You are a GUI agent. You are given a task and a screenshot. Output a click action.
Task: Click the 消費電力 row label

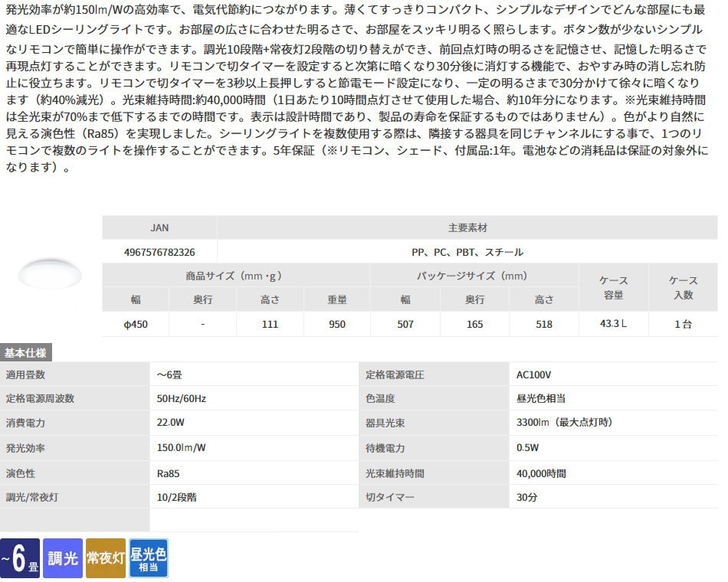[26, 422]
